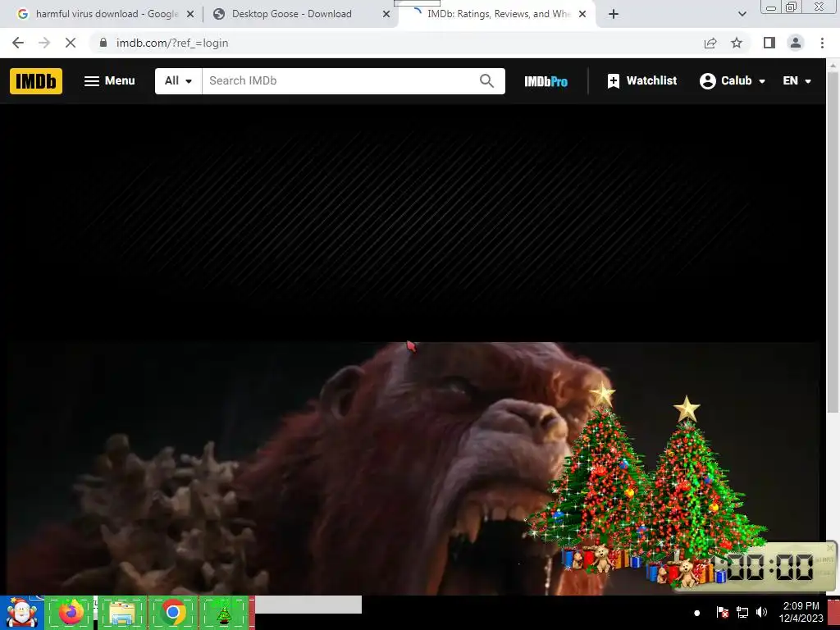The height and width of the screenshot is (630, 840).
Task: Click the page vertical scrollbar thumb
Action: tap(833, 241)
